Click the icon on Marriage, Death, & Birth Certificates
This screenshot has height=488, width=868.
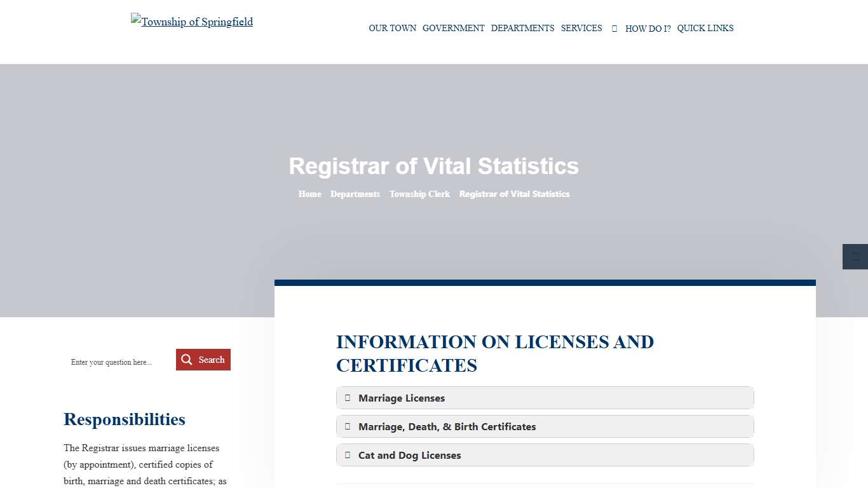coord(348,426)
